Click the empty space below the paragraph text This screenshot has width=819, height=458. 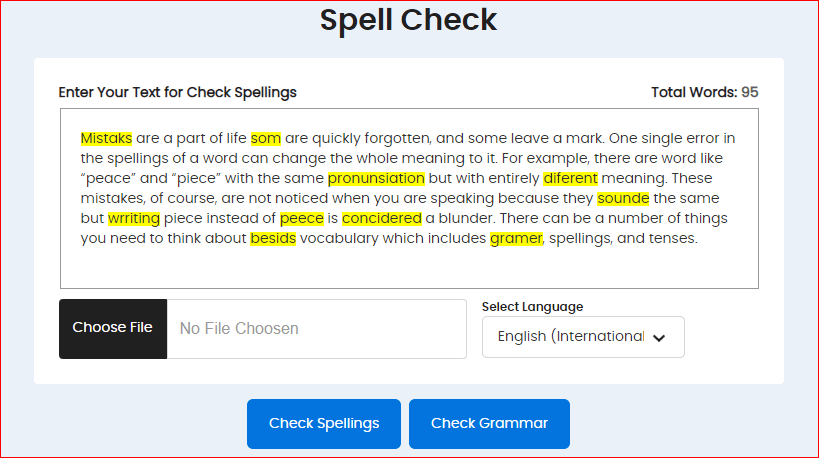tap(408, 268)
